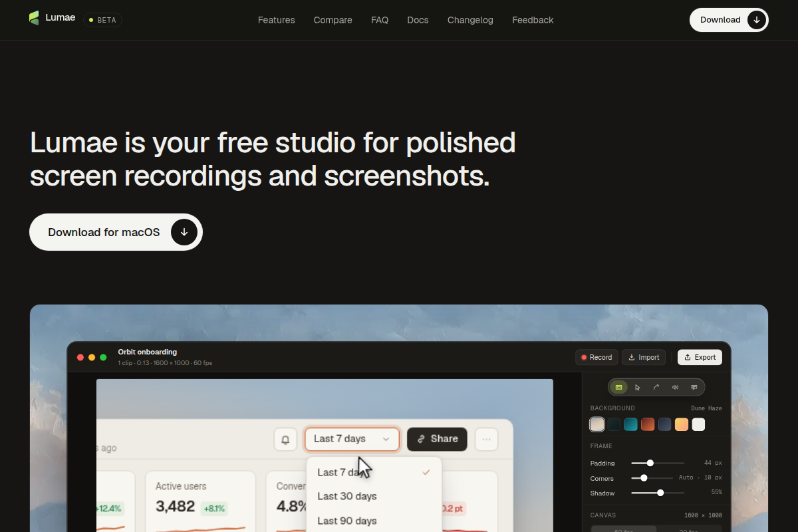Image resolution: width=798 pixels, height=532 pixels.
Task: Choose the bright teal background swatch
Action: tap(630, 424)
